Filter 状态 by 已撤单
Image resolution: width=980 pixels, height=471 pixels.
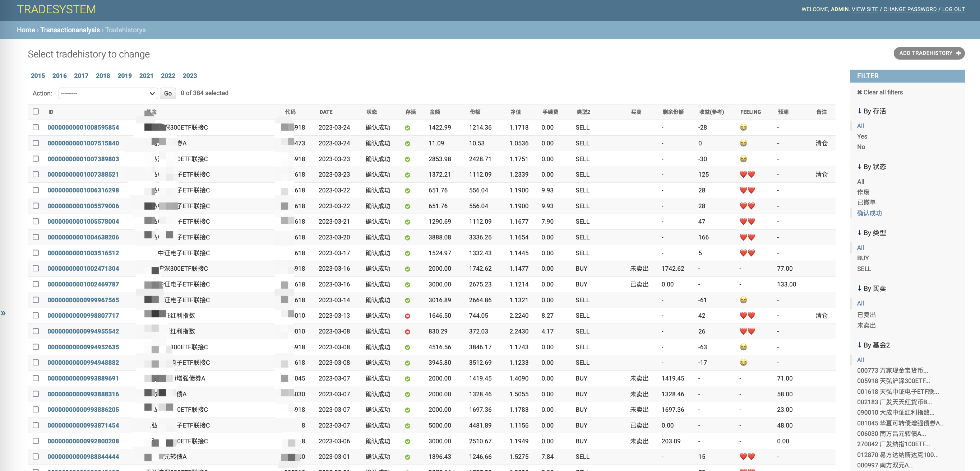click(866, 202)
